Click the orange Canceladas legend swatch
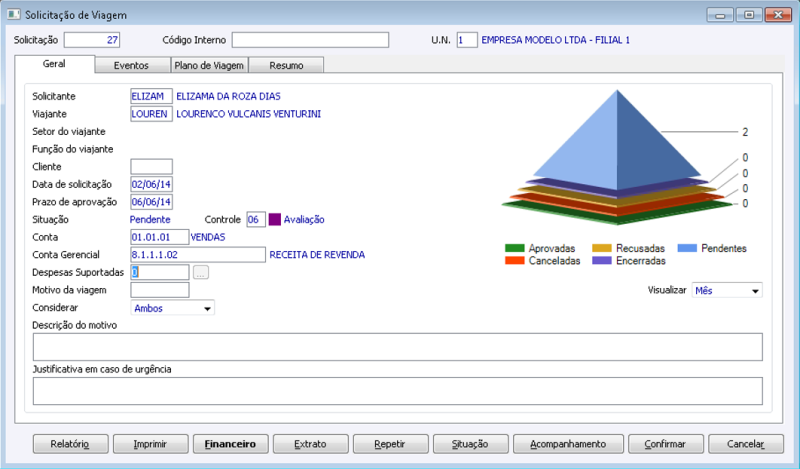This screenshot has width=800, height=469. click(514, 261)
